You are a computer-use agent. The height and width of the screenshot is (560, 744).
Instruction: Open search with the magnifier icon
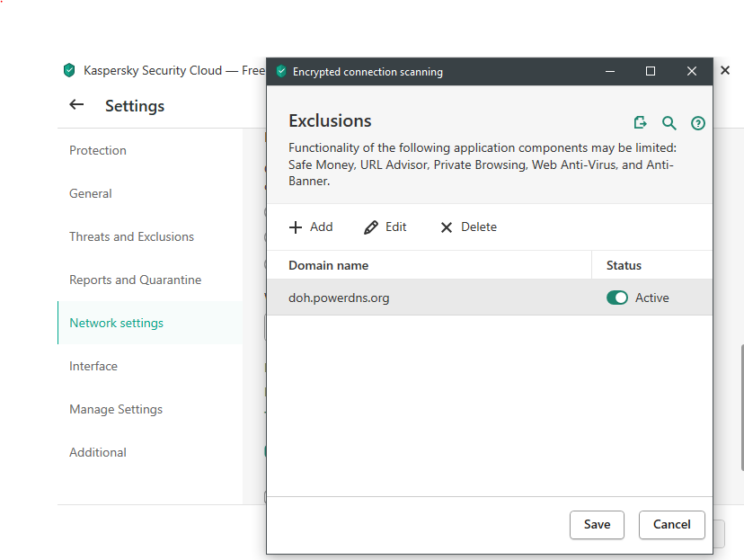pyautogui.click(x=669, y=123)
